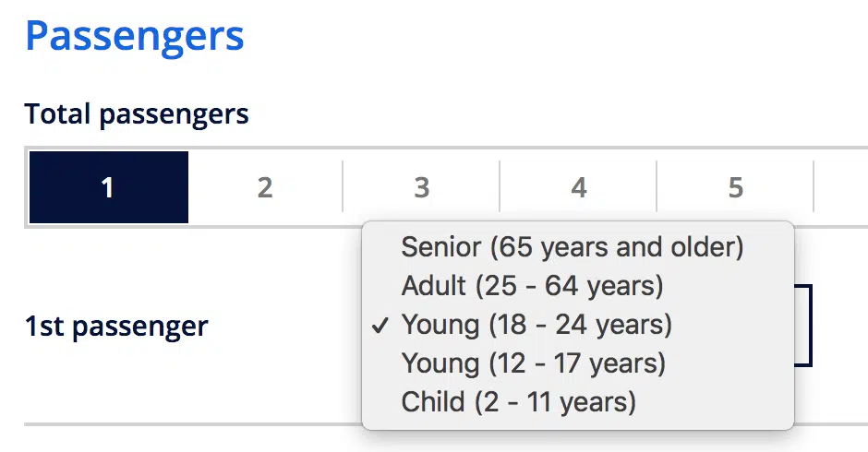Image resolution: width=868 pixels, height=452 pixels.
Task: Set total passengers to 2
Action: 265,188
